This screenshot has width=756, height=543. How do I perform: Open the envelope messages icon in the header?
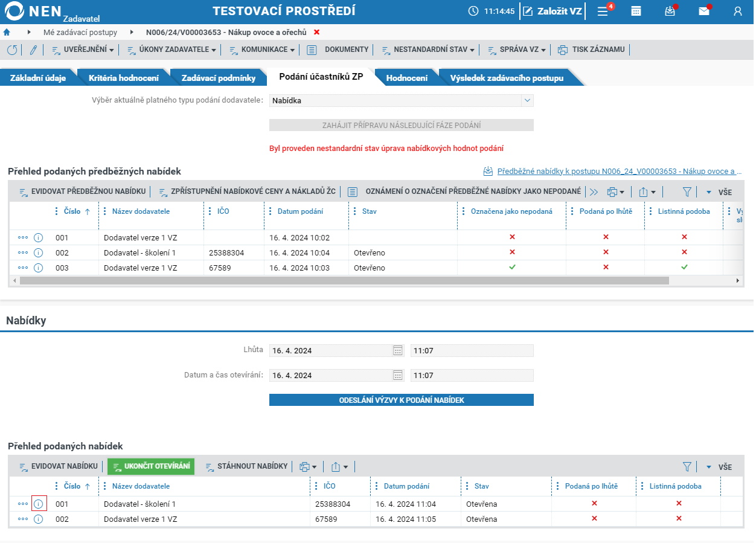click(x=703, y=11)
